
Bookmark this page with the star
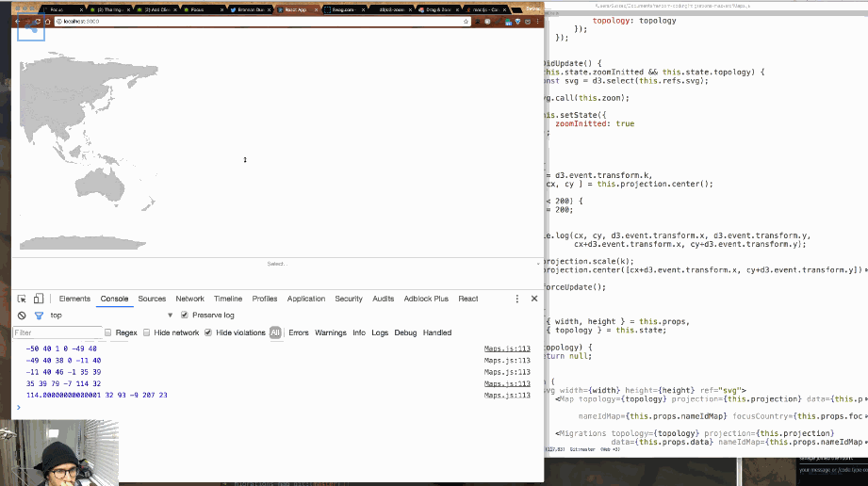click(467, 22)
